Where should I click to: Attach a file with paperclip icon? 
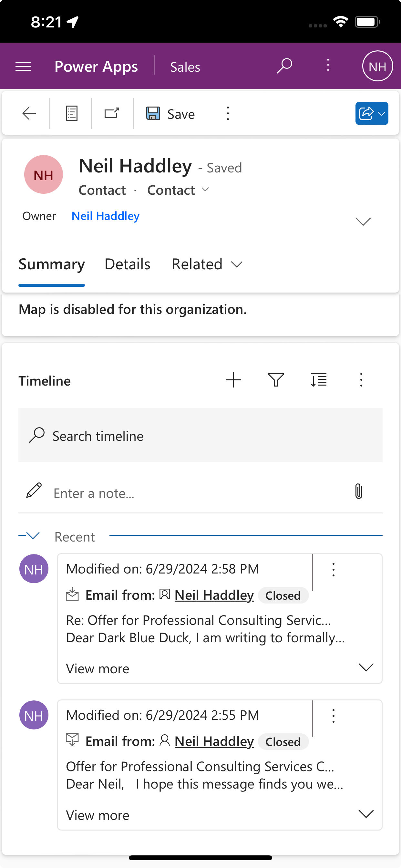[x=359, y=491]
